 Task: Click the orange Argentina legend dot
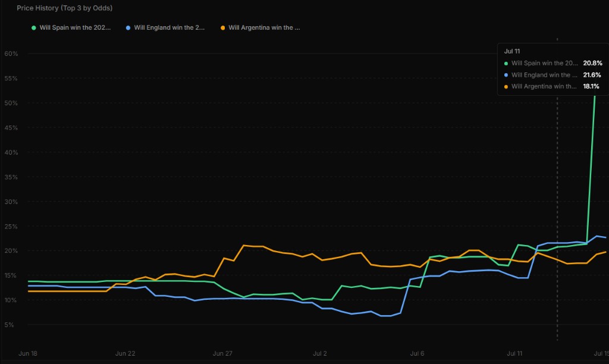click(x=222, y=27)
